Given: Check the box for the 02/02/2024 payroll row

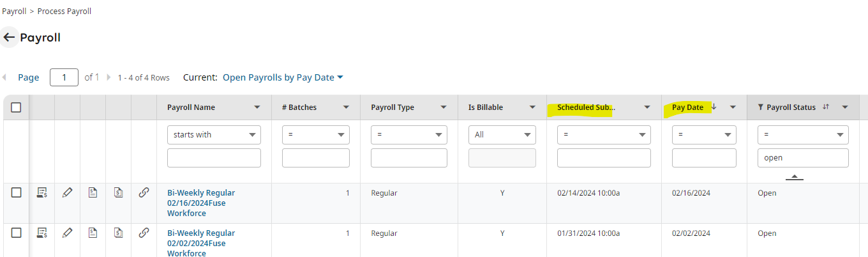Looking at the screenshot, I should point(16,233).
